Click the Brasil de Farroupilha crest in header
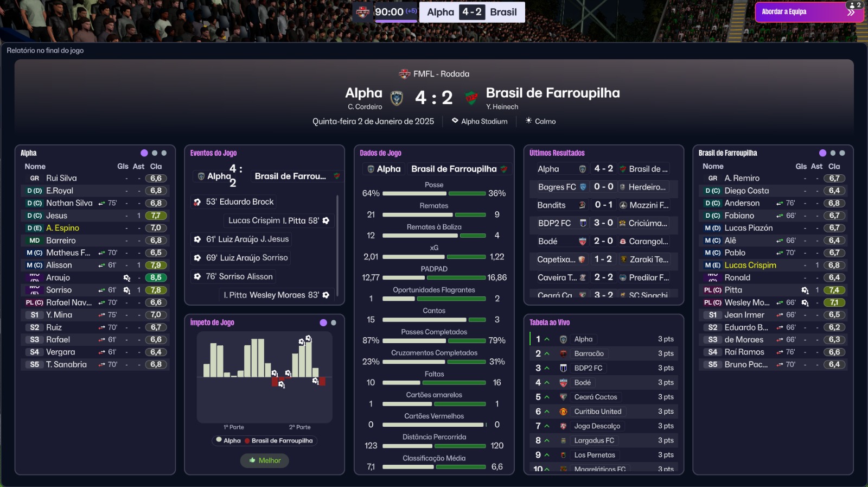Viewport: 868px width, 487px height. pos(471,98)
